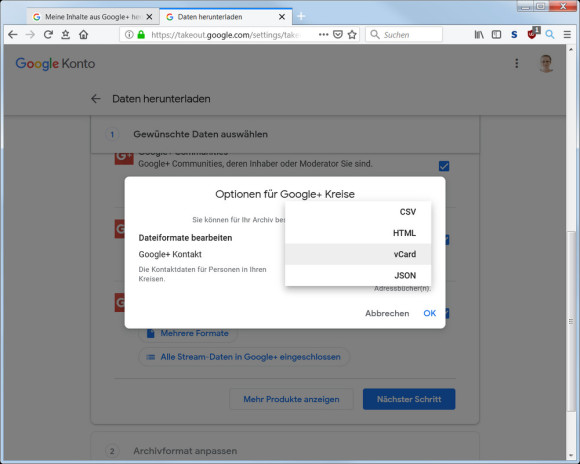Screen dimensions: 580x464
Task: Open Google account three-dot options menu
Action: (x=517, y=64)
